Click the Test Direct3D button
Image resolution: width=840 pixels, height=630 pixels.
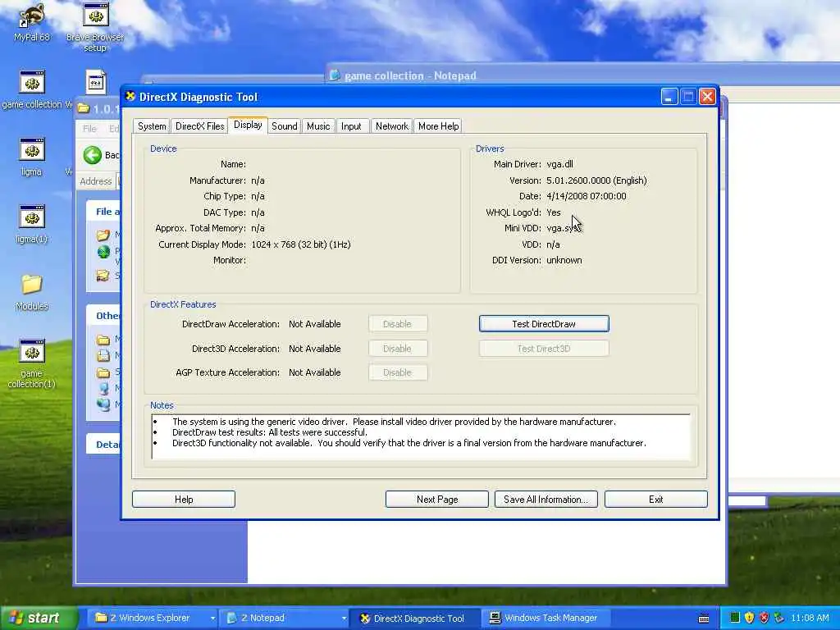544,349
